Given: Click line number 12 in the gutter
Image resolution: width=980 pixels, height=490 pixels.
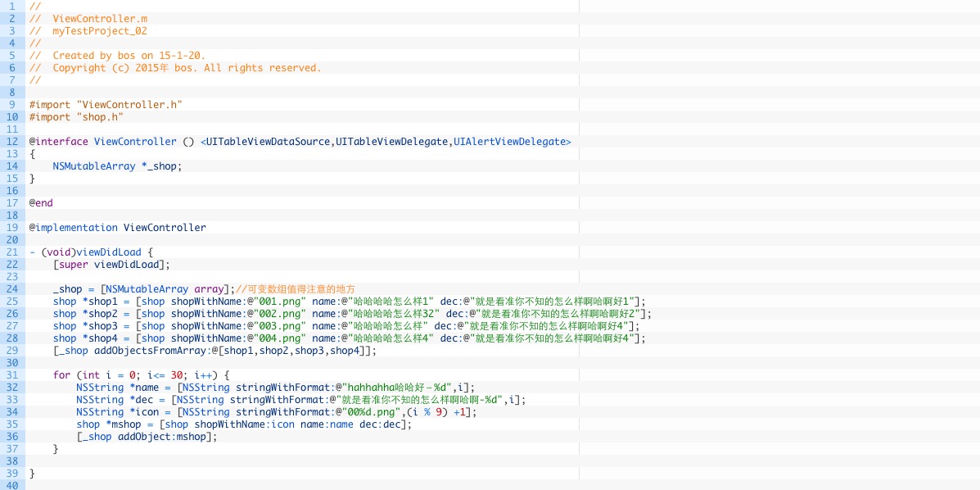Looking at the screenshot, I should coord(12,142).
